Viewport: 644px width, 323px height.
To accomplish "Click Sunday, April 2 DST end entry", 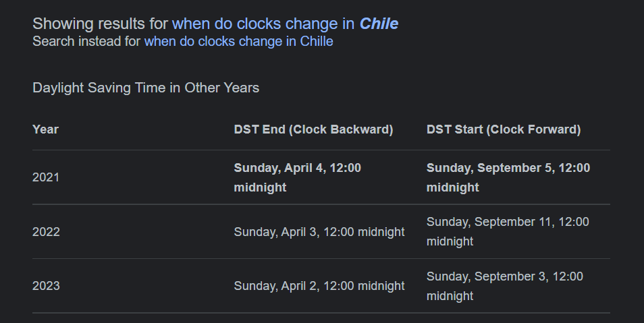I will click(319, 286).
